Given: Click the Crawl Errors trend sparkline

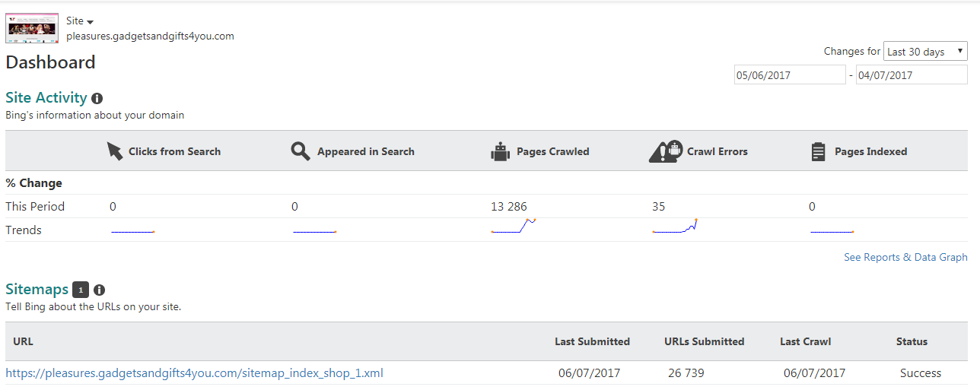Looking at the screenshot, I should 676,226.
